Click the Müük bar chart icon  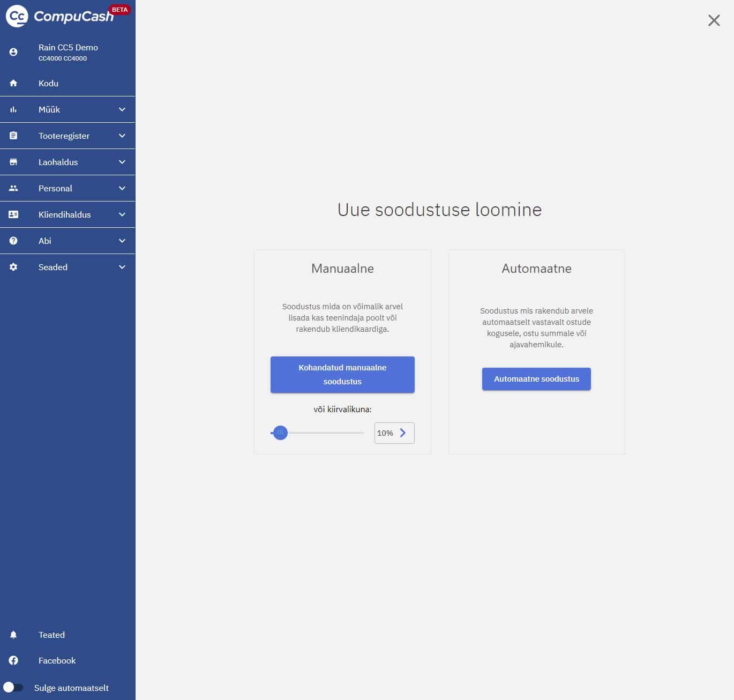(13, 109)
